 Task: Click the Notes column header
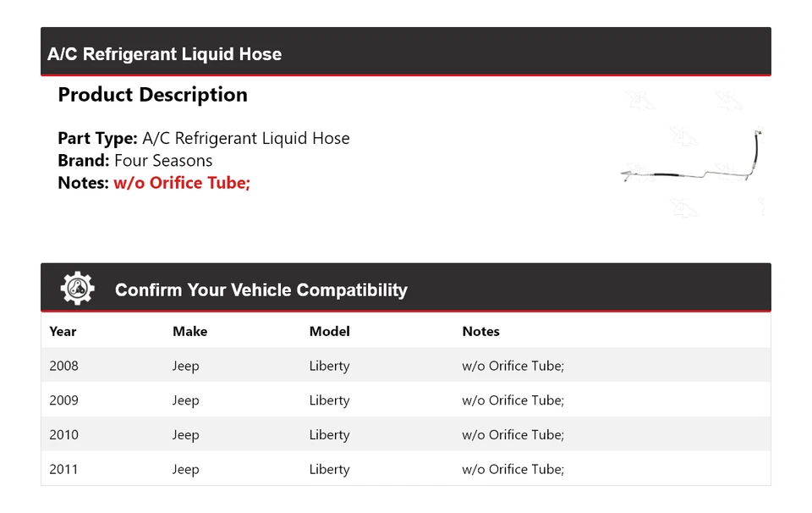[480, 332]
